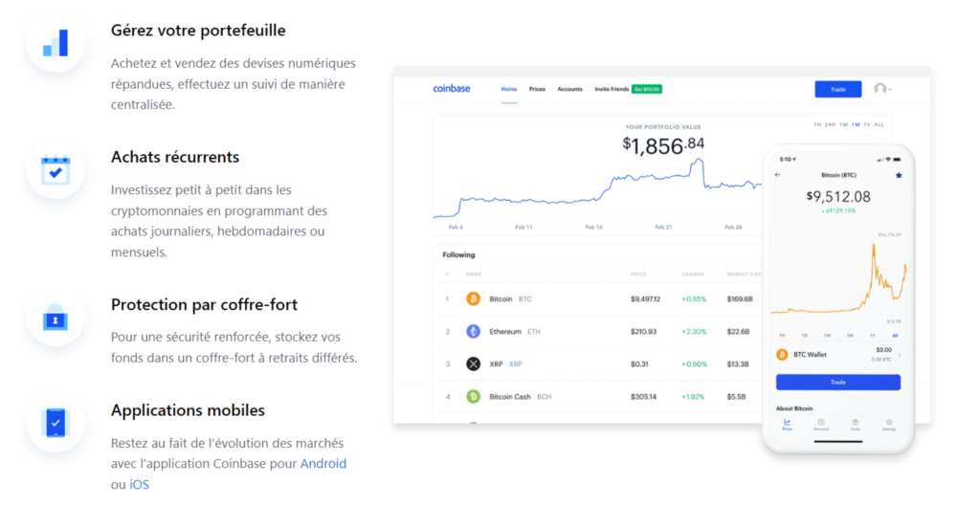
Task: Open Invite friends in the dashboard nav
Action: pos(612,89)
